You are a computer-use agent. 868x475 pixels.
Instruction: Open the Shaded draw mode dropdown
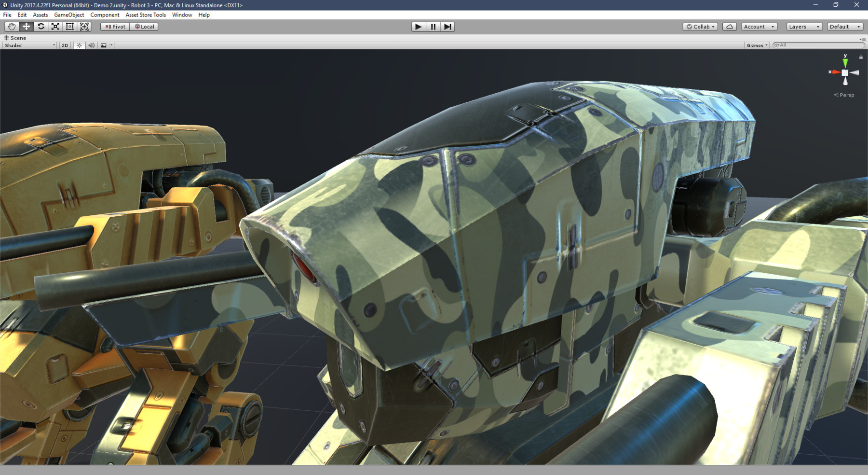[27, 45]
